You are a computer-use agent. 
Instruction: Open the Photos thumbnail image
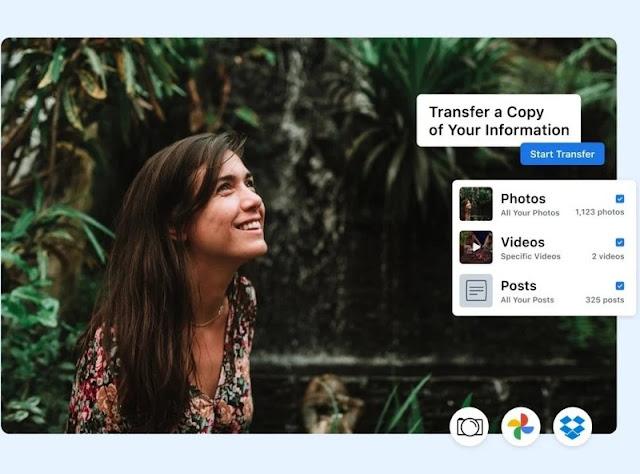click(x=476, y=204)
